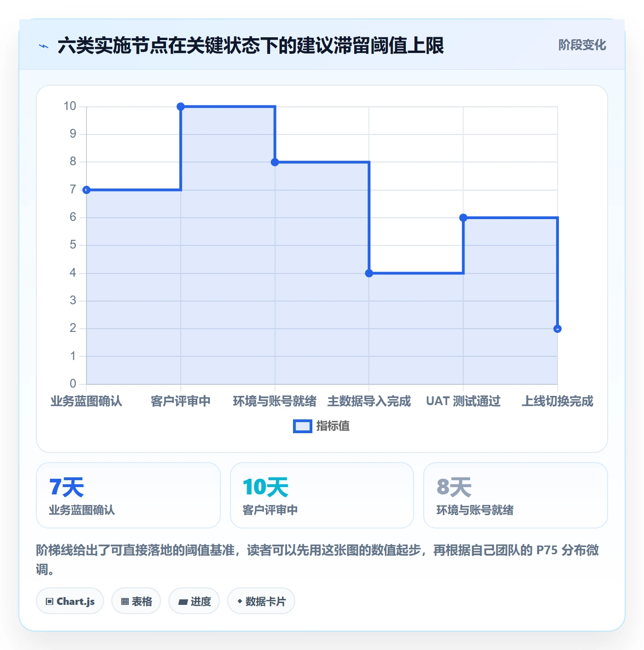Click the diamond icon in 数据卡片 chip
The width and height of the screenshot is (644, 650).
(x=240, y=601)
